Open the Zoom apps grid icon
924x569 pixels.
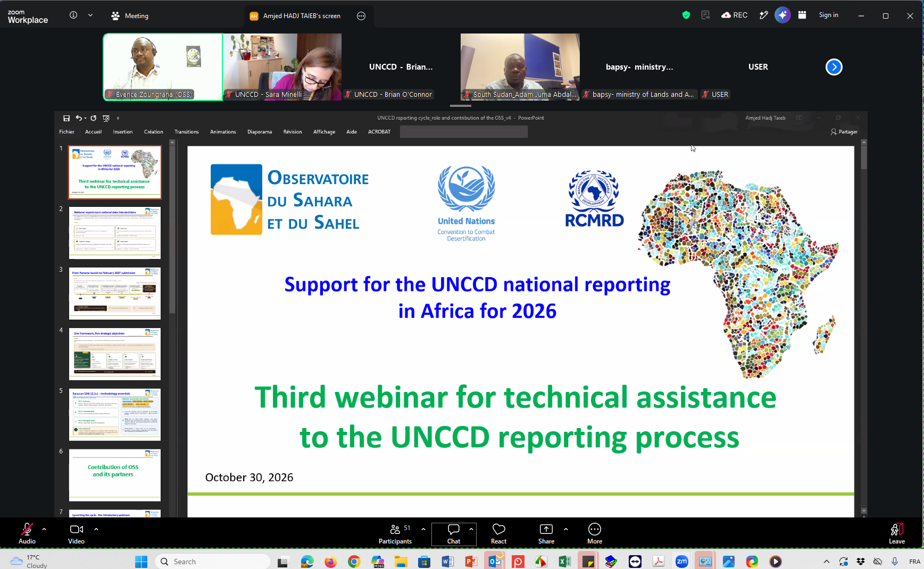point(802,15)
